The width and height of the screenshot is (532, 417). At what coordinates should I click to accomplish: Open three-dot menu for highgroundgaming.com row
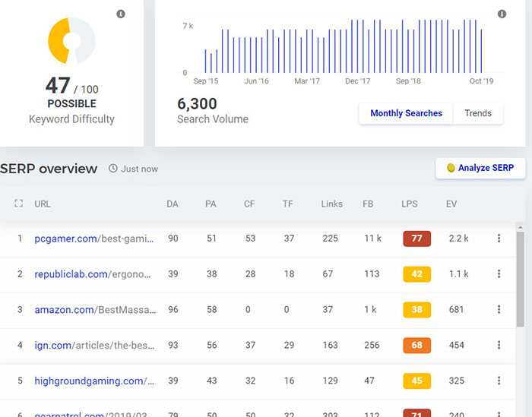tap(499, 381)
